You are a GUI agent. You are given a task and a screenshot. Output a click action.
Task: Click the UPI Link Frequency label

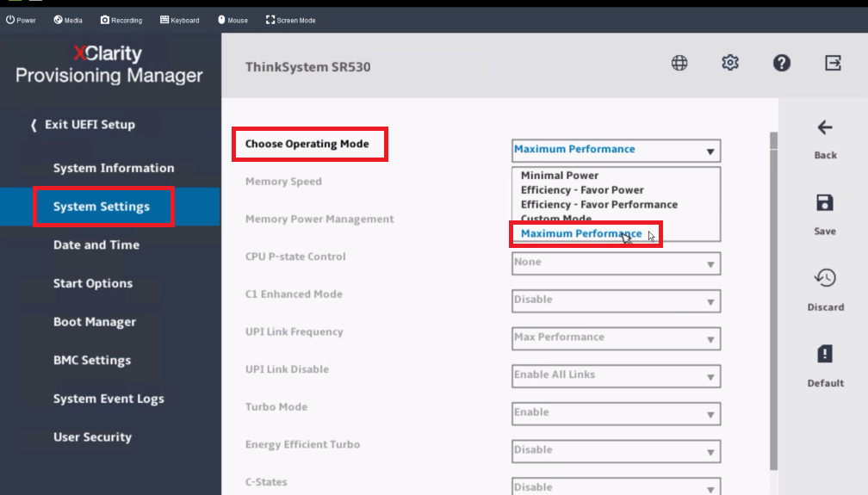click(x=294, y=332)
